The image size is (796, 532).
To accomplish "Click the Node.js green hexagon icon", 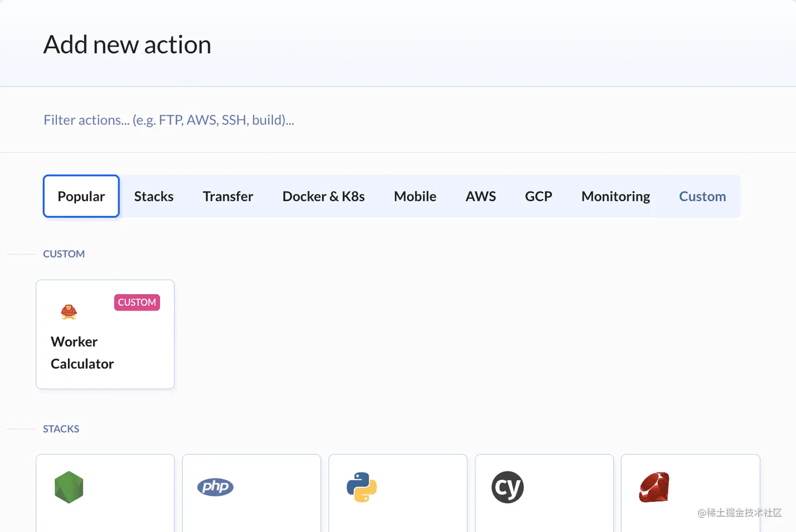I will 69,487.
